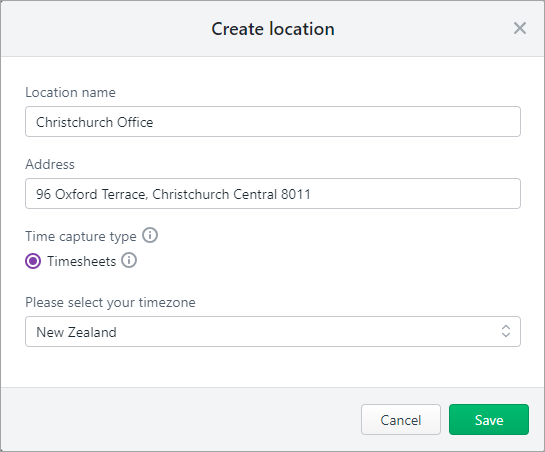The image size is (545, 452).
Task: Click the Location name input field
Action: [x=273, y=122]
